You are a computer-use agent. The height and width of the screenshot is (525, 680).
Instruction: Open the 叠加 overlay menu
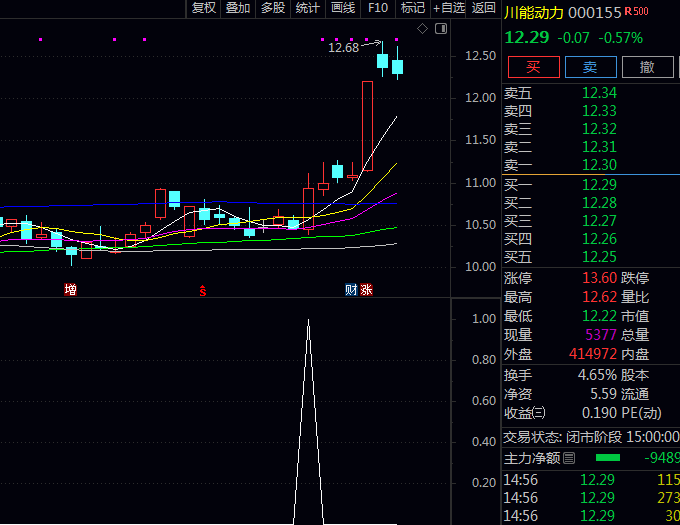238,8
